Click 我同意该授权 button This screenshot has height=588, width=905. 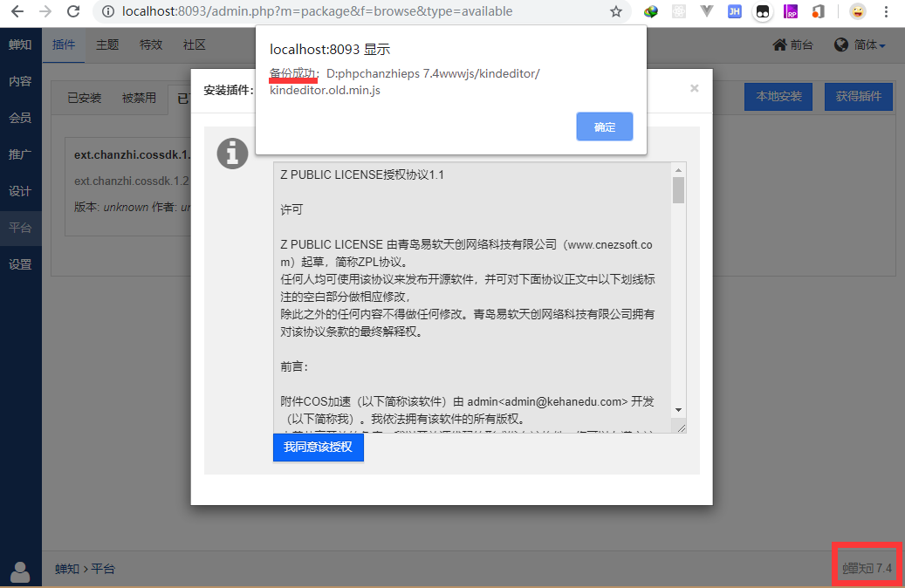[318, 448]
